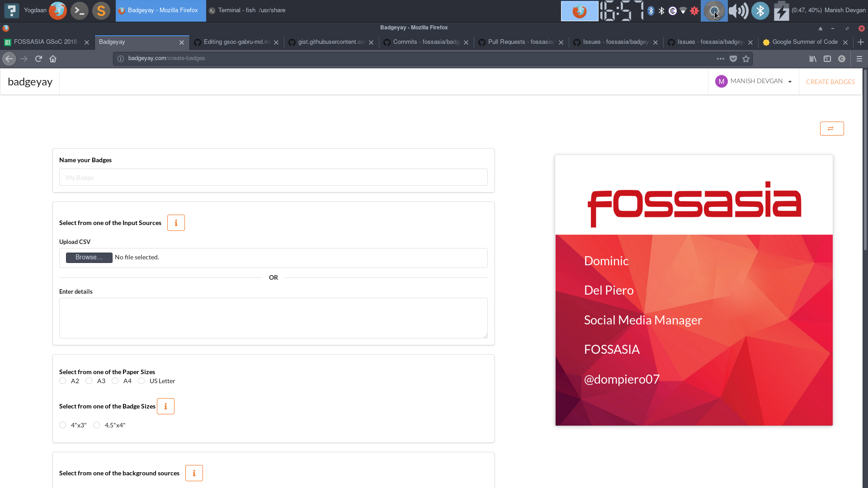Screen dimensions: 868x488
Task: Select the US Letter paper size
Action: click(x=142, y=381)
